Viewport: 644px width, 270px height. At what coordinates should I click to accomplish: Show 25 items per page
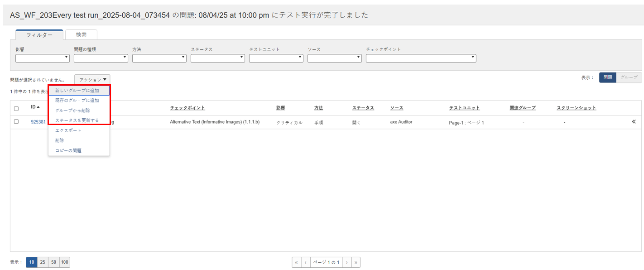43,262
